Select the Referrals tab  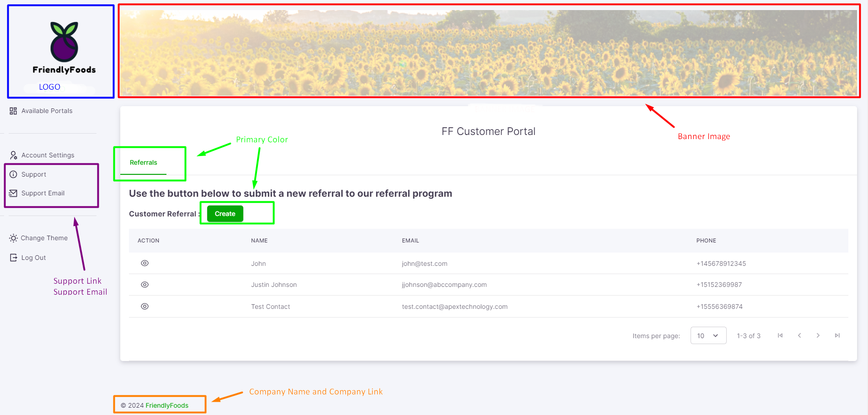pos(143,162)
